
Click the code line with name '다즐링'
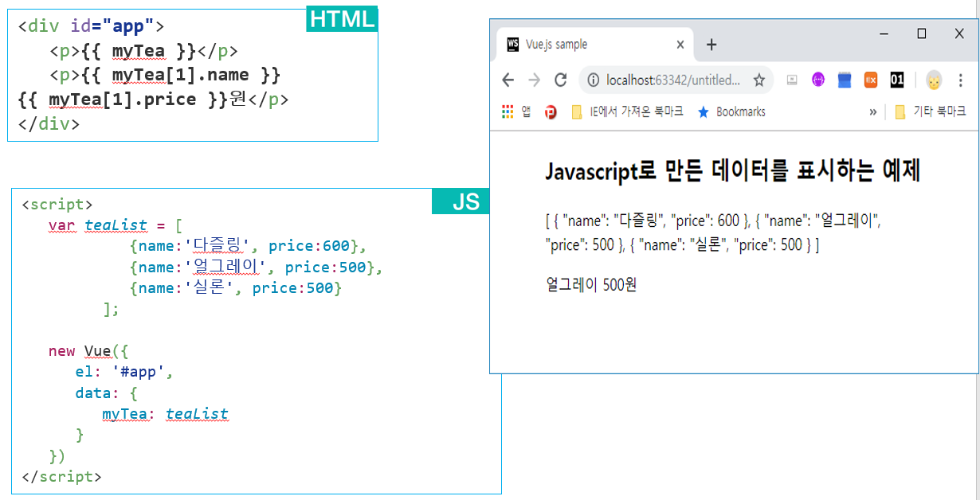247,246
